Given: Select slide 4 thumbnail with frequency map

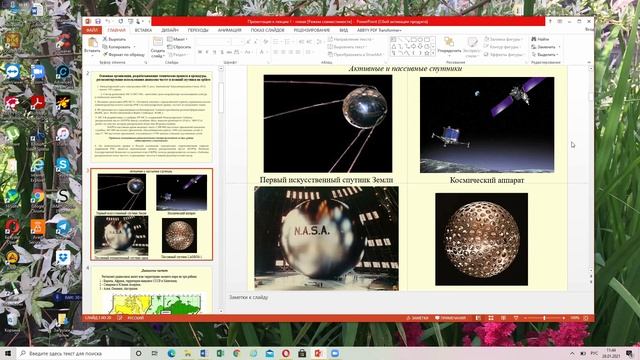Looking at the screenshot, I should pos(152,290).
